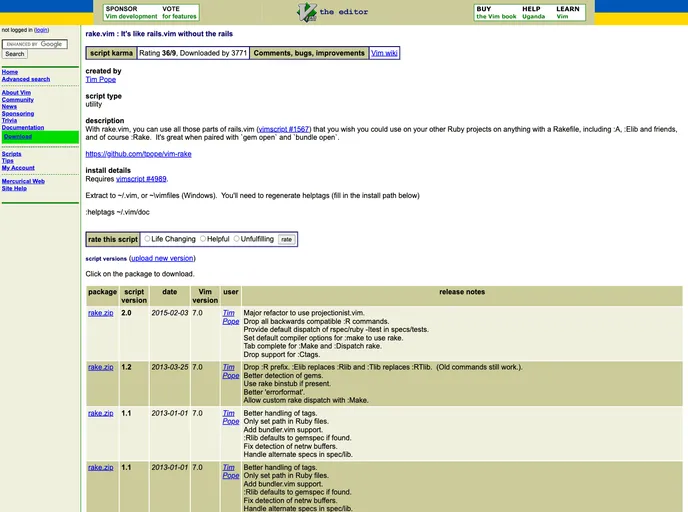Open the login link
688x512 pixels.
[x=41, y=30]
